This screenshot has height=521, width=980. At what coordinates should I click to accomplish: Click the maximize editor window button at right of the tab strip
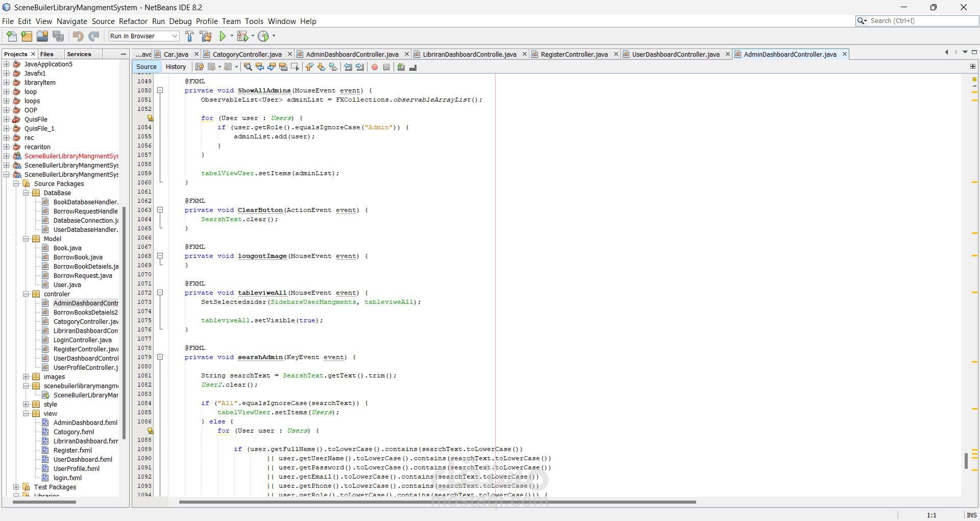click(x=974, y=52)
